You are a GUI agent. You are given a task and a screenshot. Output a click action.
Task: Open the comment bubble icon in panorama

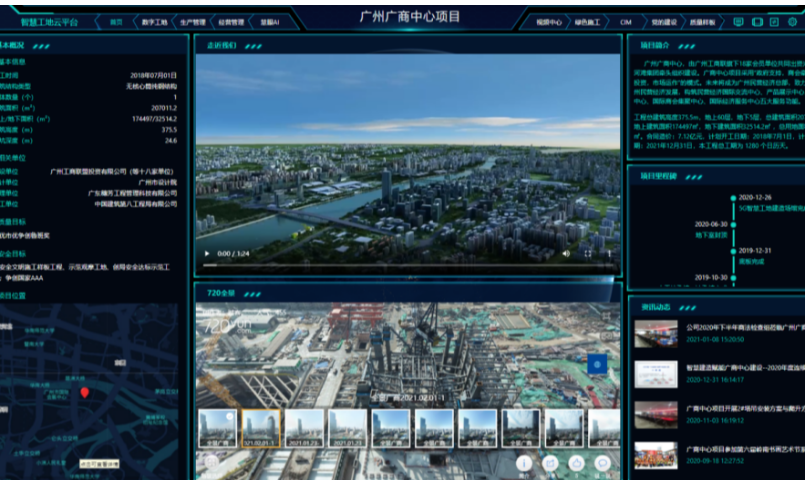pos(603,463)
